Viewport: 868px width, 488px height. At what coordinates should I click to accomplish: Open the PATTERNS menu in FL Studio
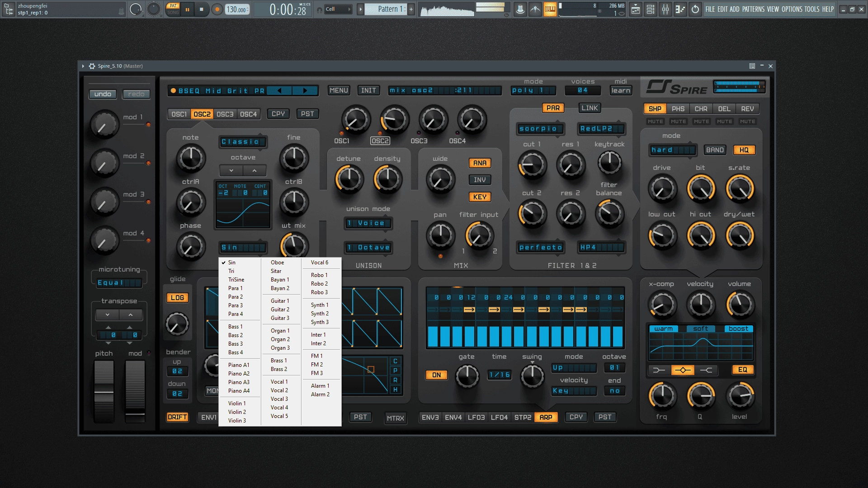click(x=753, y=9)
